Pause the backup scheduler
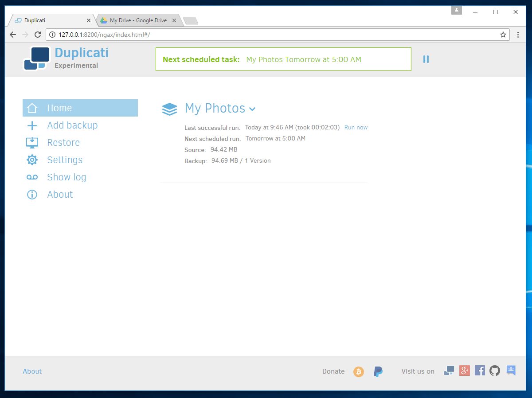532x398 pixels. pos(426,59)
